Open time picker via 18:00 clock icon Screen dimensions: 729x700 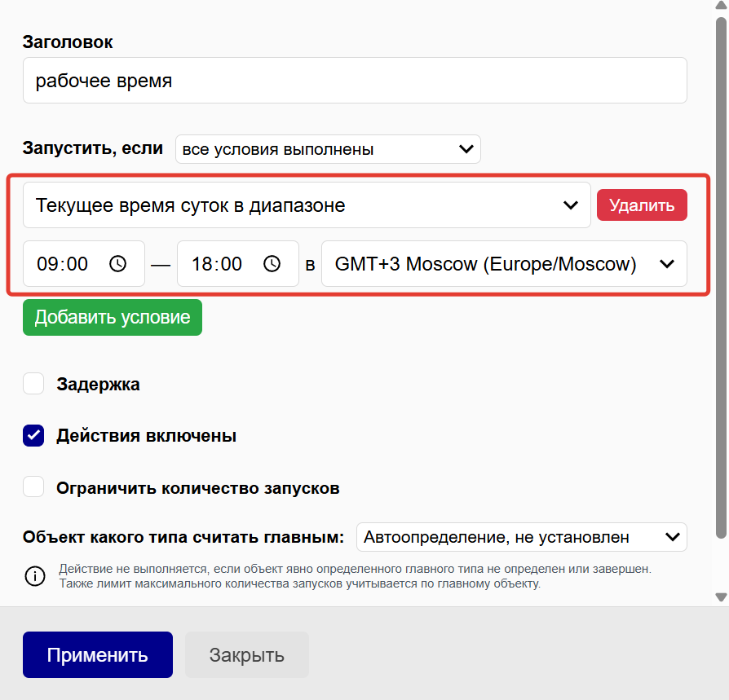(x=272, y=264)
